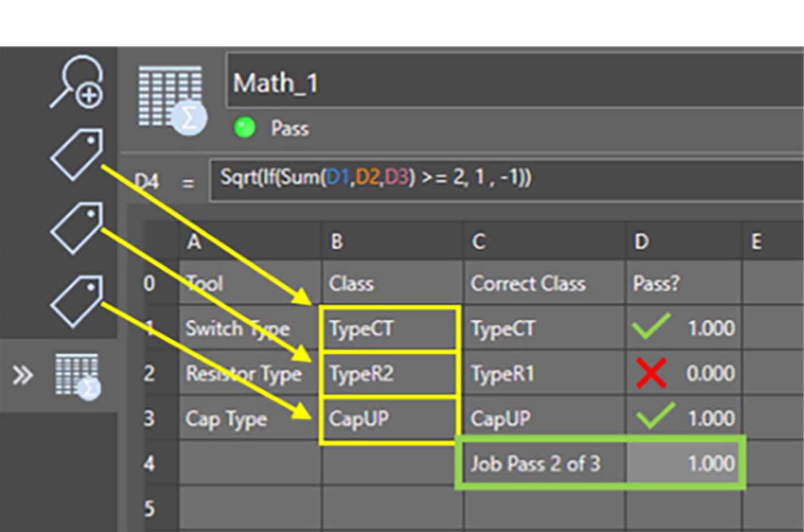Select the tag tool linked to TypeR2
The width and height of the screenshot is (804, 532).
pyautogui.click(x=77, y=228)
